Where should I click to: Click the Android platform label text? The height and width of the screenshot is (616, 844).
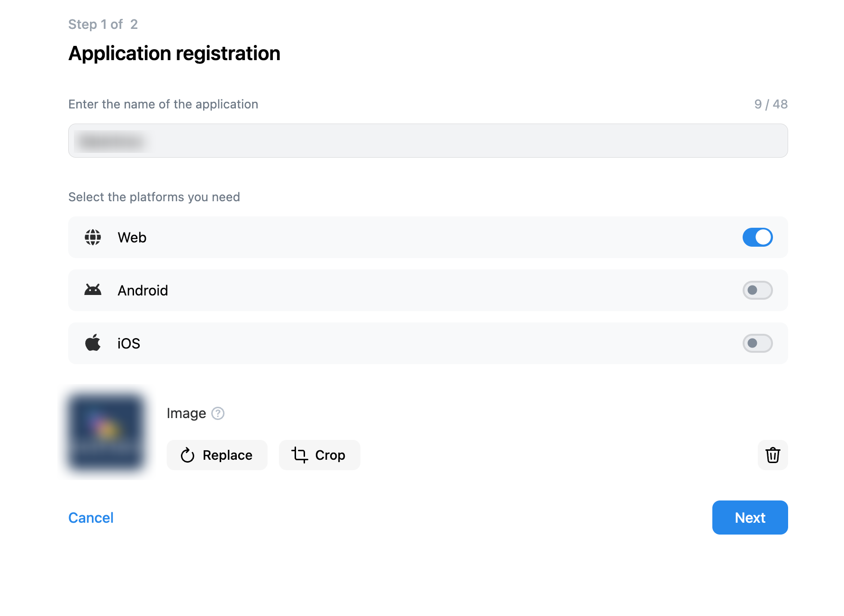click(x=143, y=290)
